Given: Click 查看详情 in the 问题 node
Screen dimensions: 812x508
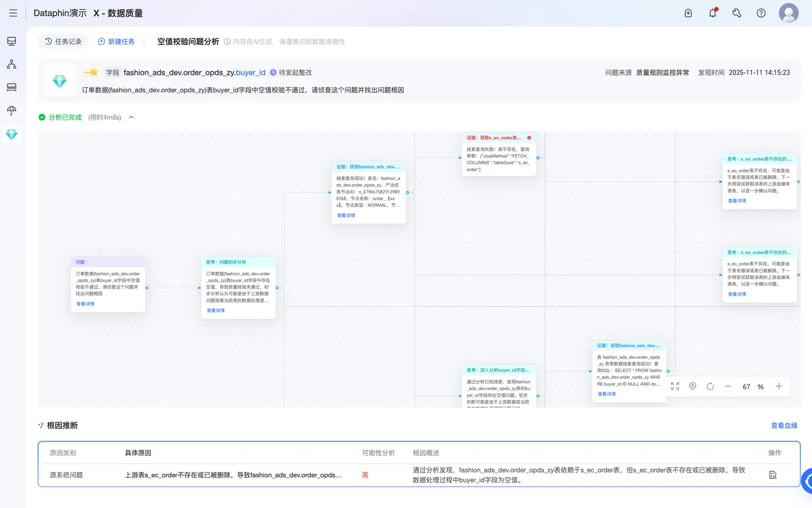Looking at the screenshot, I should click(85, 304).
